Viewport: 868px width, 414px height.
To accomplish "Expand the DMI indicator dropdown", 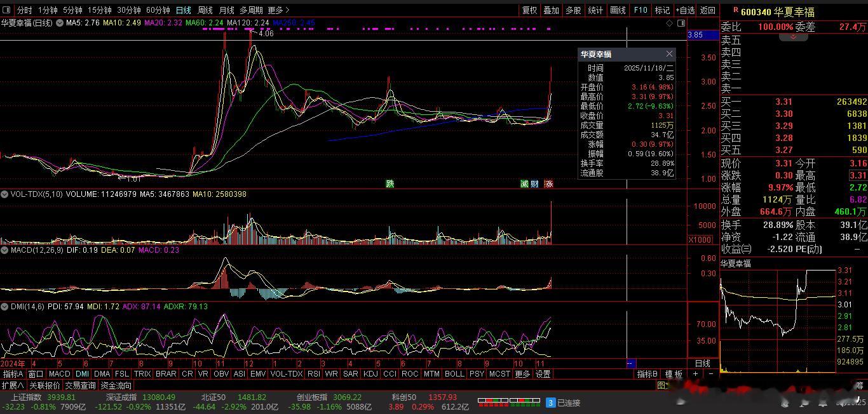I will point(5,307).
